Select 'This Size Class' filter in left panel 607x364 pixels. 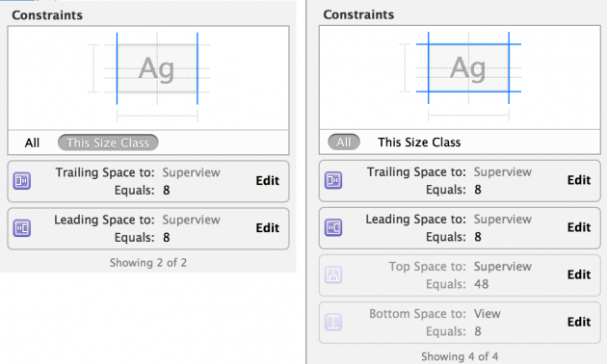click(x=108, y=143)
